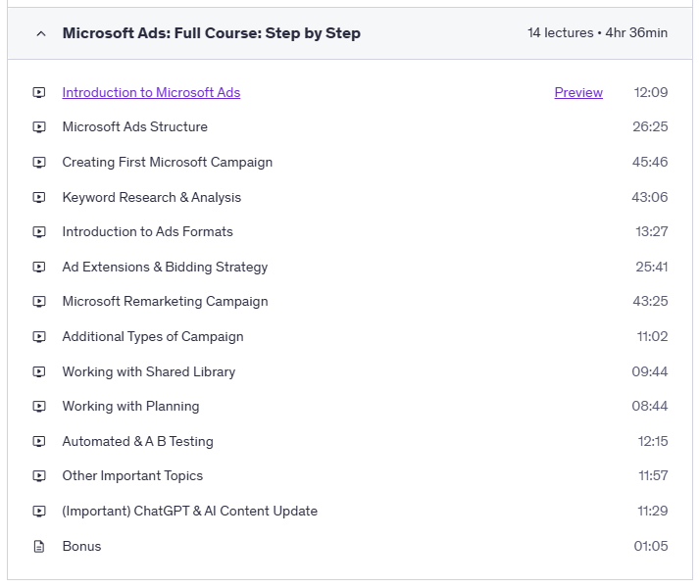Screen dimensions: 700x588
Task: Click document icon beside Bonus lecture
Action: pyautogui.click(x=39, y=547)
